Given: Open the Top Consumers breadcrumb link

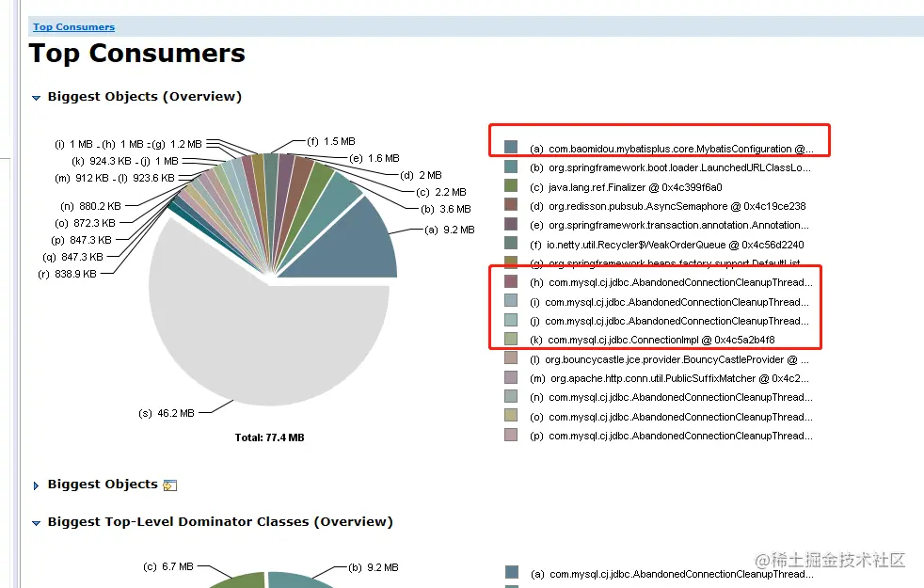Looking at the screenshot, I should 73,27.
